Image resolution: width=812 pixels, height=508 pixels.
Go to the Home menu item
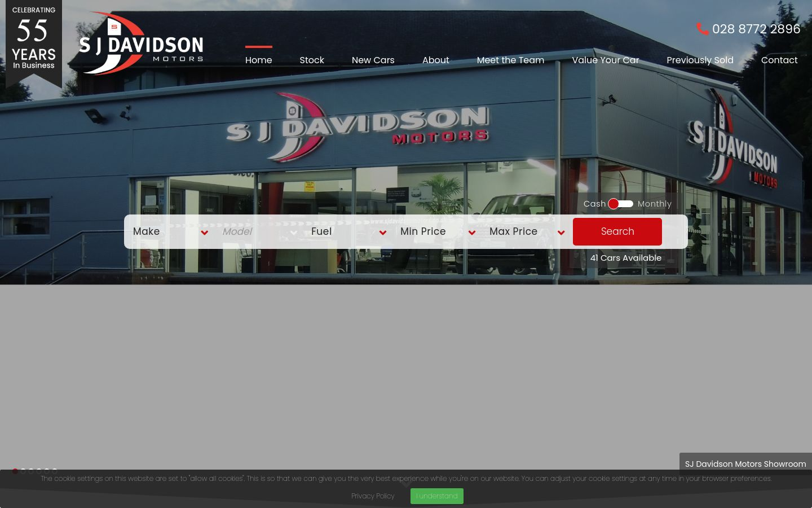[x=259, y=60]
